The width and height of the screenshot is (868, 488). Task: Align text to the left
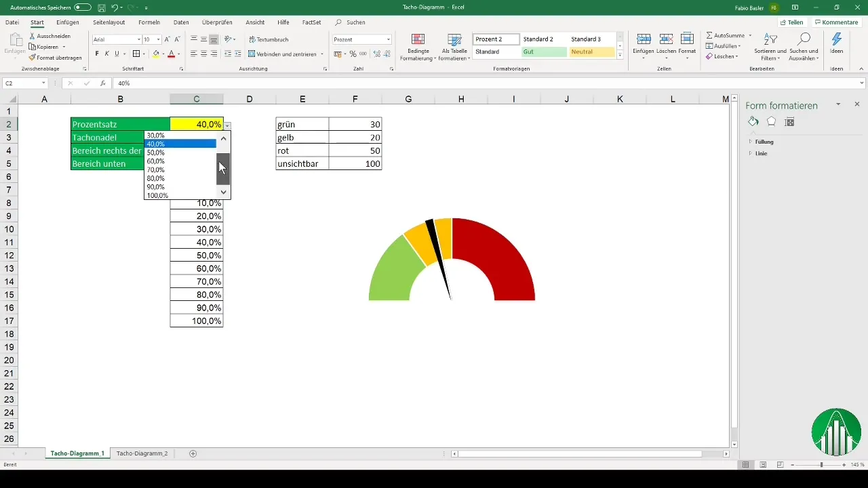coord(194,54)
